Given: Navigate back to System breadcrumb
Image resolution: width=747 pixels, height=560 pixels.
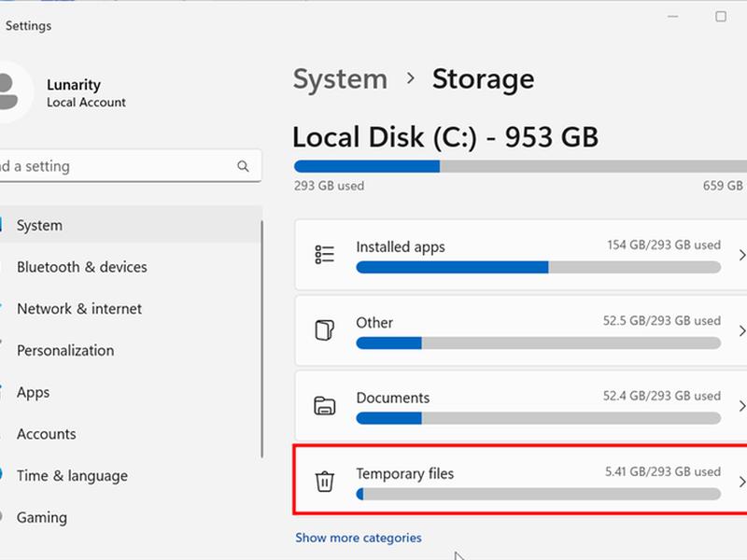Looking at the screenshot, I should click(340, 79).
